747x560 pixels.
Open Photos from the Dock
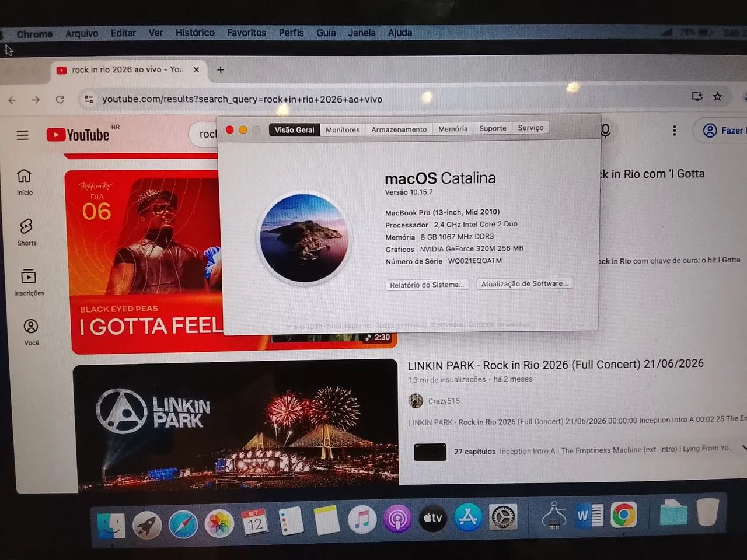(219, 523)
